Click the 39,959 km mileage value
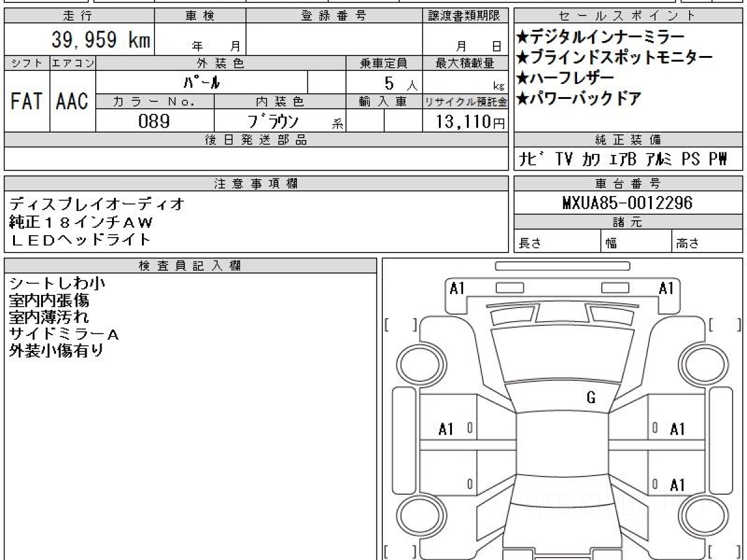This screenshot has height=560, width=747. [100, 40]
